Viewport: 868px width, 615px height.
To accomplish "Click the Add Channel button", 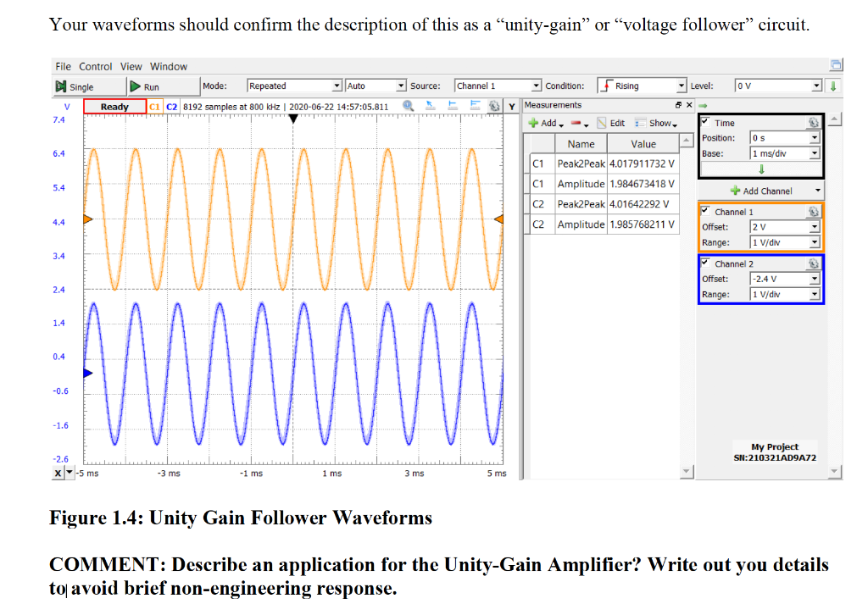I will 760,191.
